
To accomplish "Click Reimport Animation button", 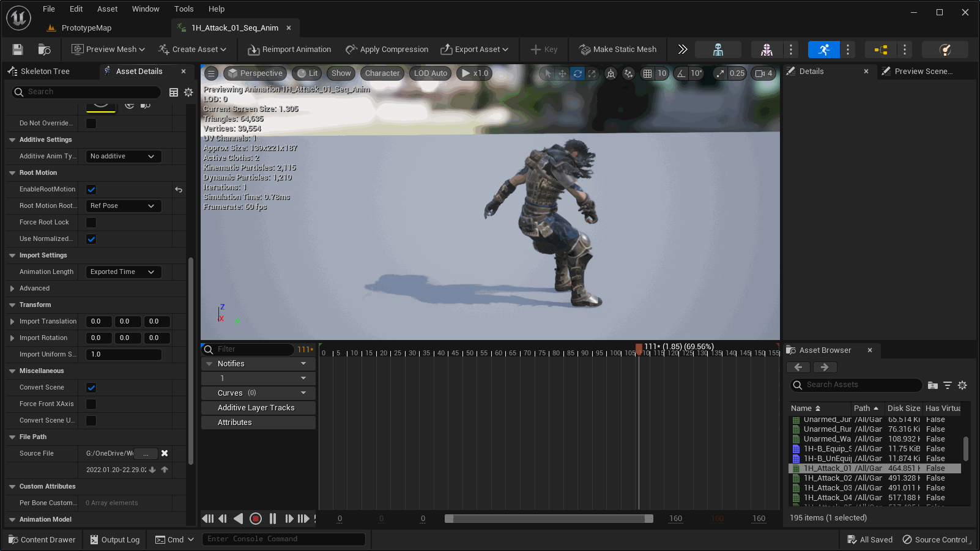I will pos(289,50).
